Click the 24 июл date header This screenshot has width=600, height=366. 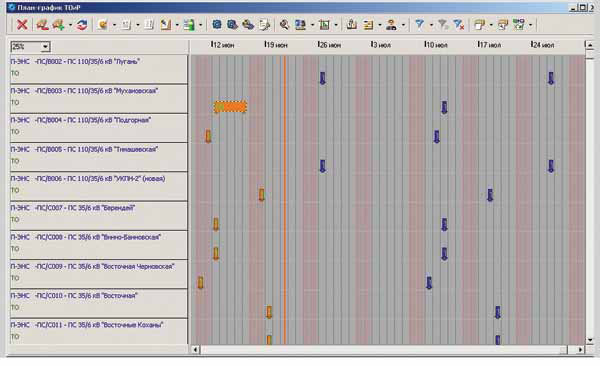pyautogui.click(x=543, y=45)
